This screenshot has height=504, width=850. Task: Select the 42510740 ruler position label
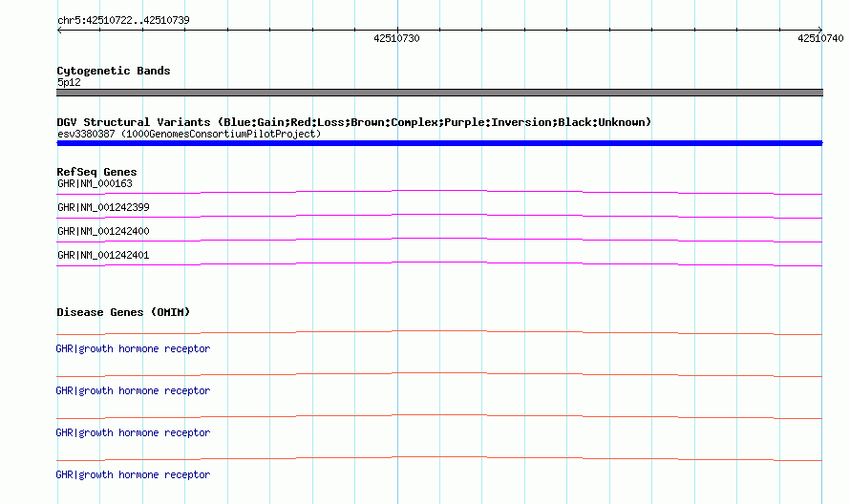820,38
